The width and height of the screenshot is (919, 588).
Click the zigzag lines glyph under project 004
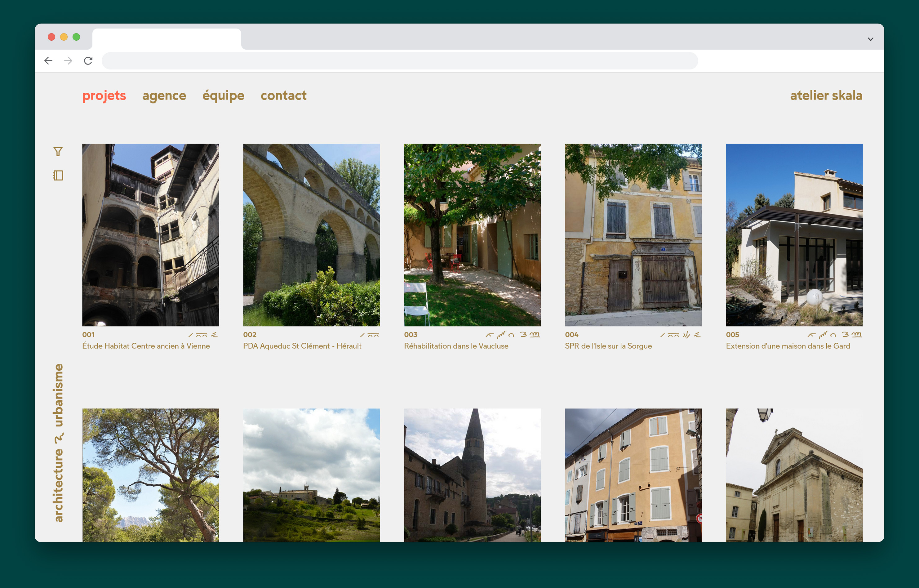tap(697, 335)
